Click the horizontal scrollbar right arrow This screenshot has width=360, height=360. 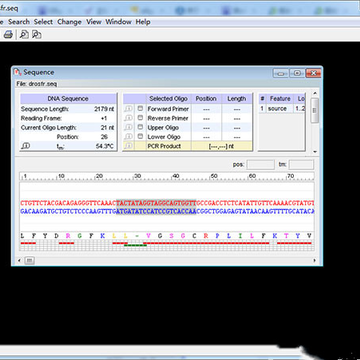[x=314, y=260]
